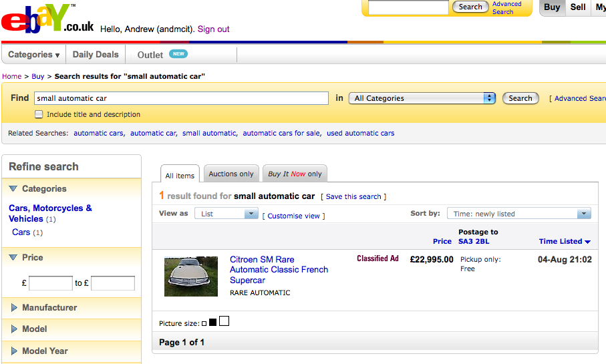The height and width of the screenshot is (364, 606).
Task: Click the minimum price input field
Action: tap(51, 283)
